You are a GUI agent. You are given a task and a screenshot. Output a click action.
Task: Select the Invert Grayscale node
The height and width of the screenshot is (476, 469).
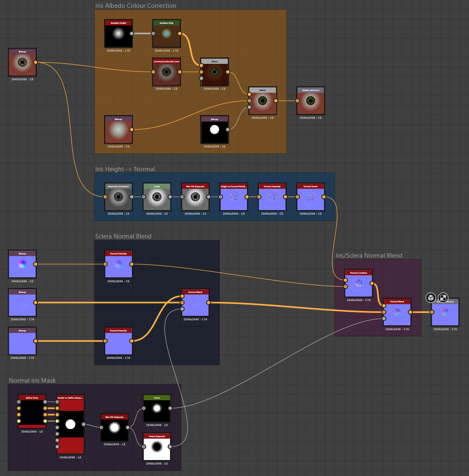[157, 447]
